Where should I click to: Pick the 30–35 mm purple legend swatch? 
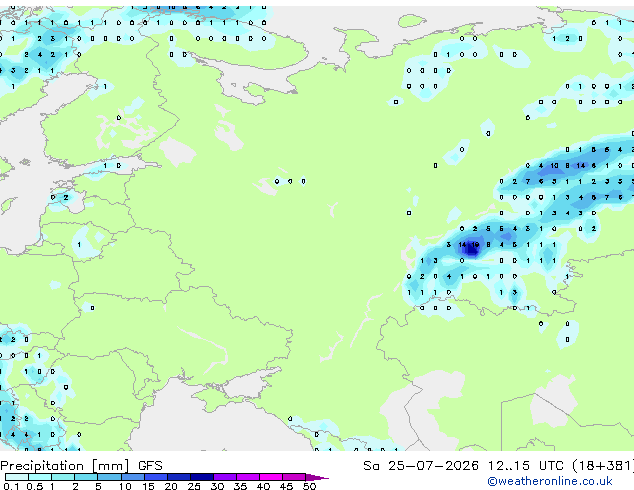tap(224, 477)
